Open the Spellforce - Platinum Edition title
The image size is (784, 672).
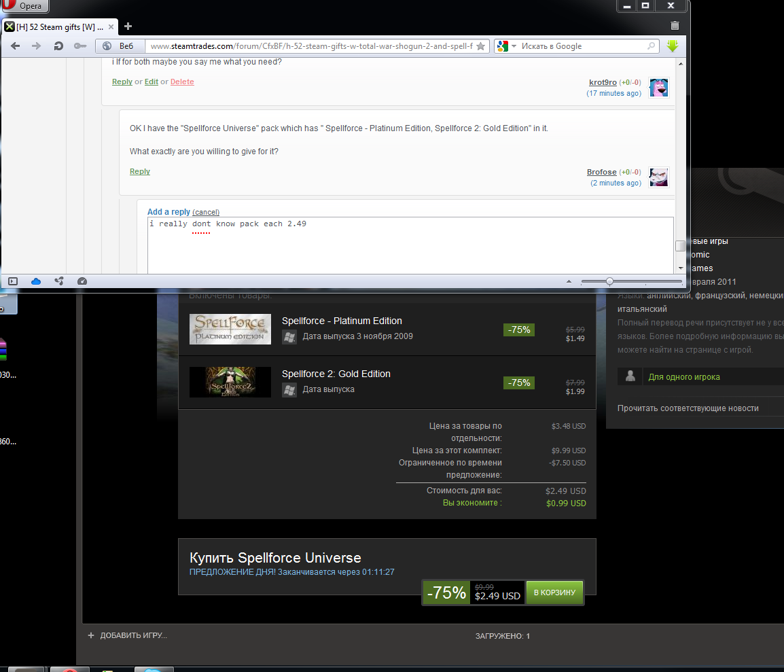342,321
